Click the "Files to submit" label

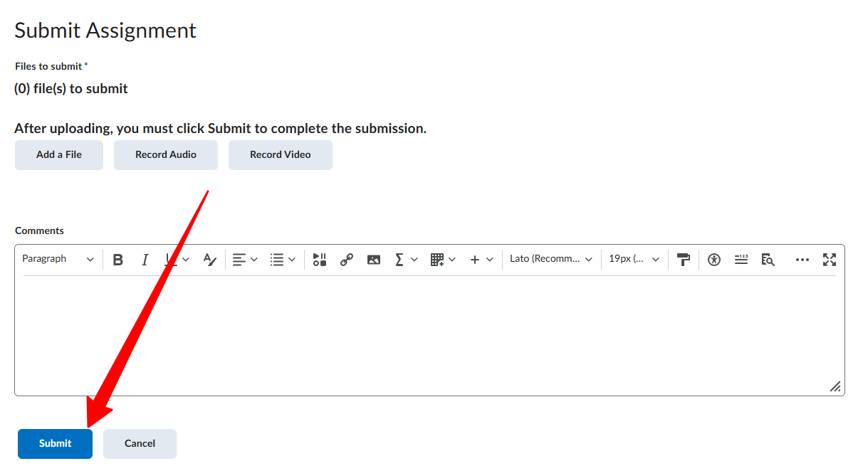pos(48,66)
